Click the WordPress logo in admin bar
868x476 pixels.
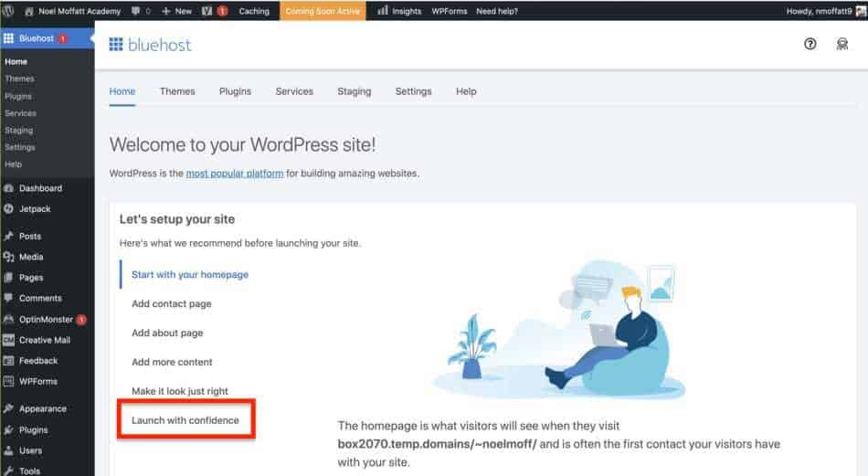click(x=8, y=11)
